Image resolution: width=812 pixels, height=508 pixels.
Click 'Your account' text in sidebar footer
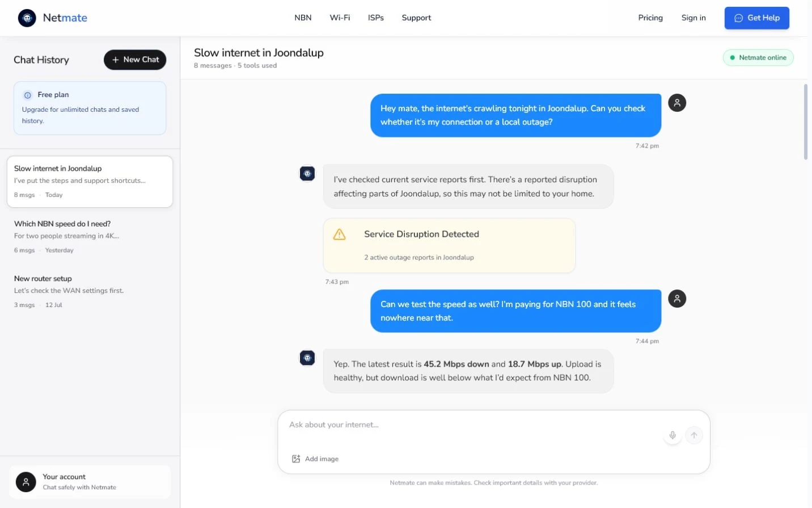64,477
